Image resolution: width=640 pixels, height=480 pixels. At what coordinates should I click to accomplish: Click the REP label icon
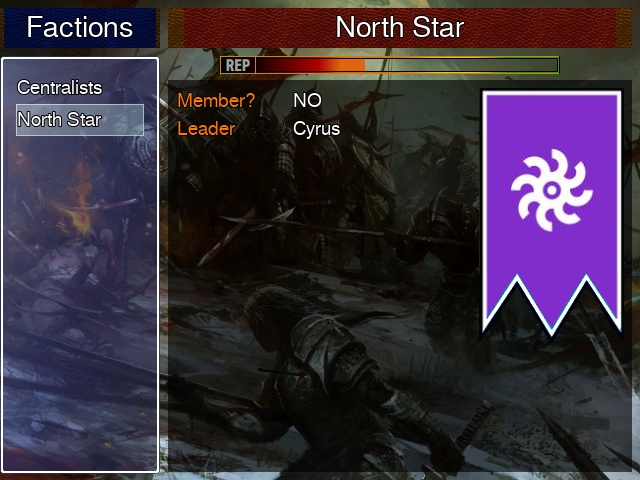point(238,65)
